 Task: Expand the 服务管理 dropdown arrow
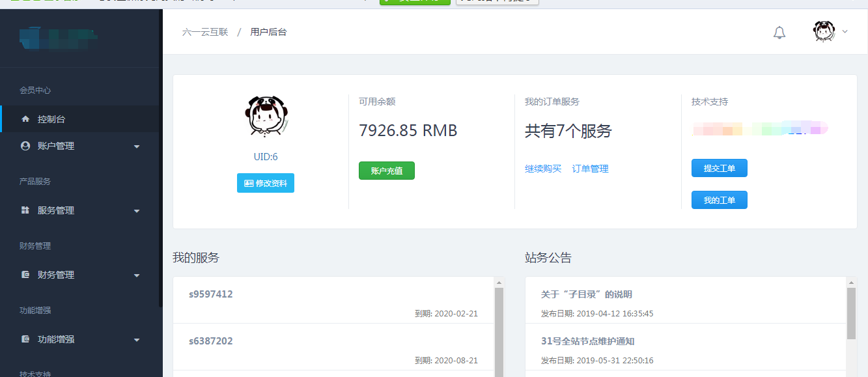pos(137,211)
